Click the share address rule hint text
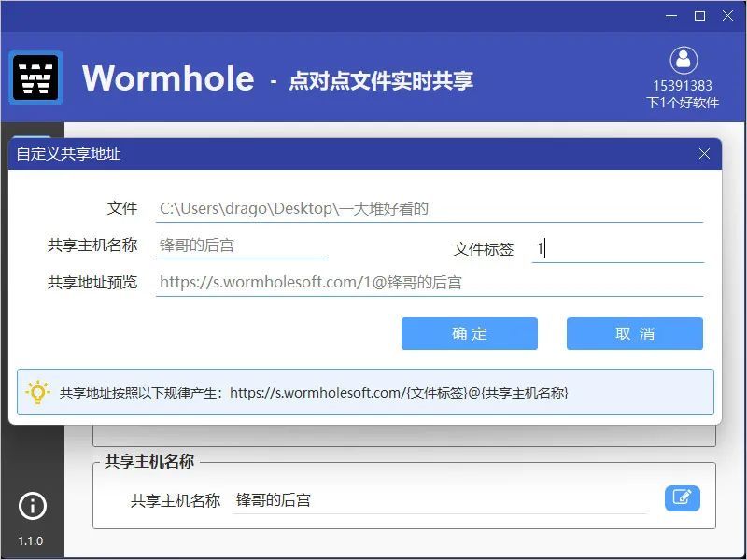This screenshot has height=560, width=747. (x=314, y=393)
